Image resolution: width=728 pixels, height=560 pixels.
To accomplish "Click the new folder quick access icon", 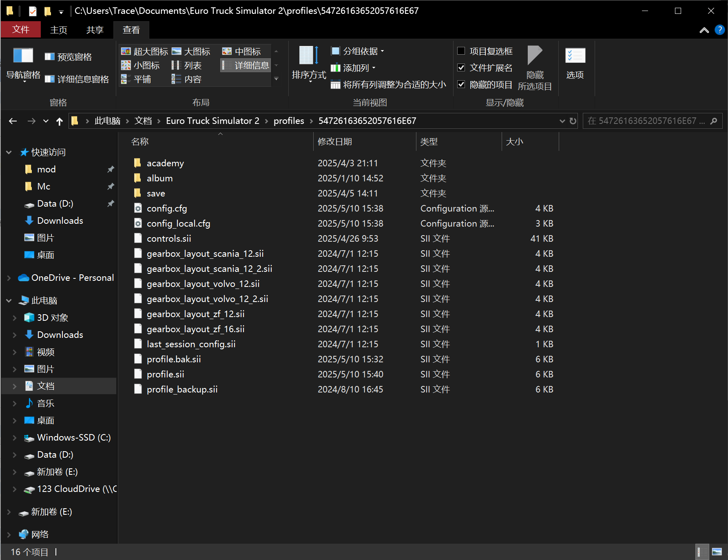I will coord(47,11).
